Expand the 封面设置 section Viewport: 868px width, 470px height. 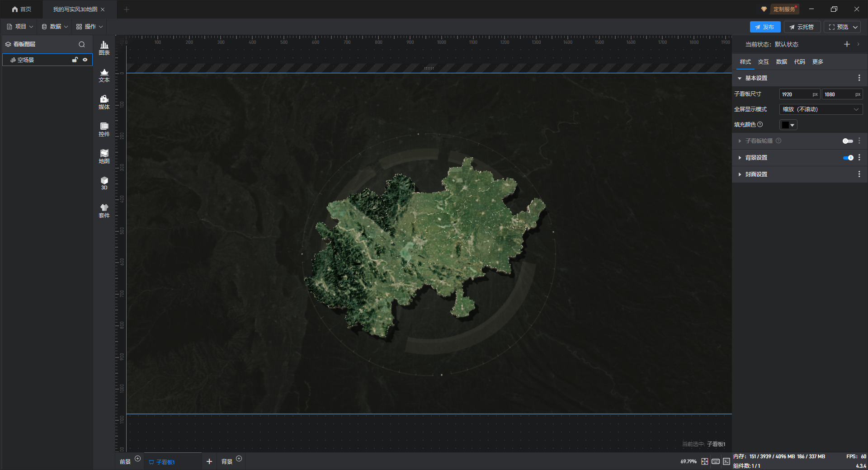[756, 174]
